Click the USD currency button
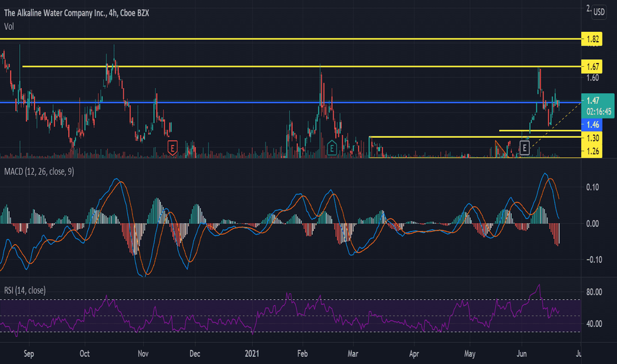617x364 pixels. tap(599, 12)
